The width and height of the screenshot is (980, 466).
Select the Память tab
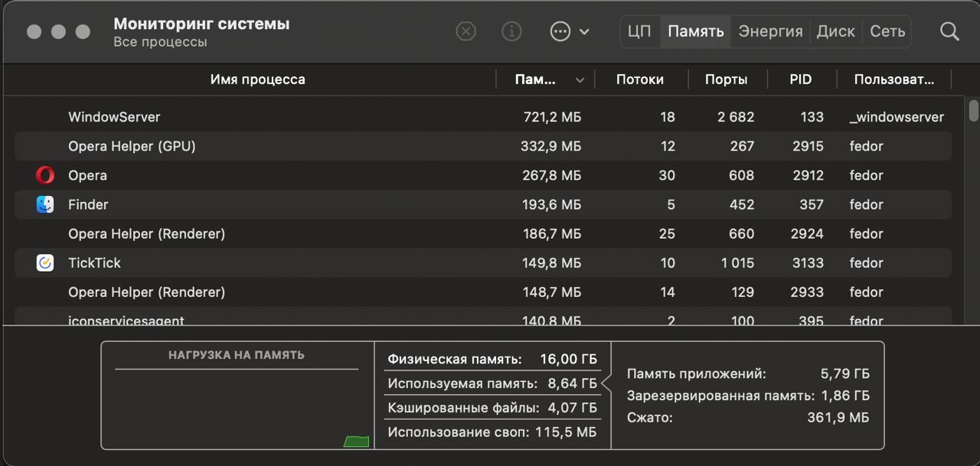tap(695, 31)
